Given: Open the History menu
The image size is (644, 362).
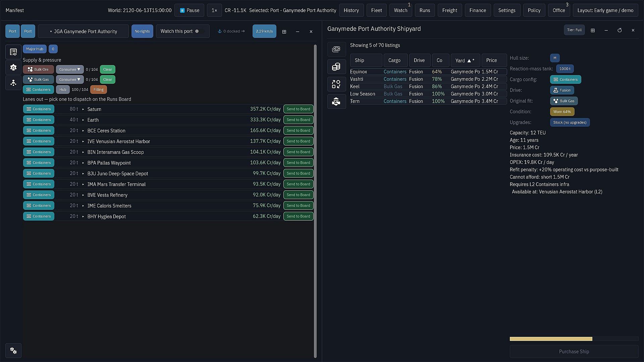Looking at the screenshot, I should click(x=351, y=10).
